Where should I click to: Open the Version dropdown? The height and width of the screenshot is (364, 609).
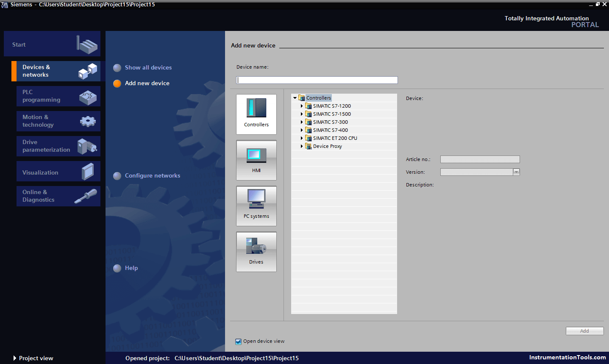click(516, 172)
